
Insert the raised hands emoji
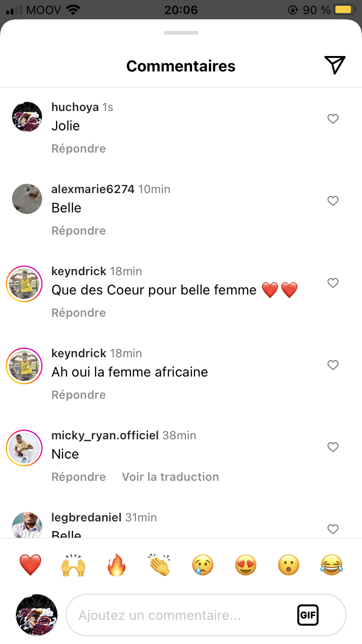(x=73, y=564)
